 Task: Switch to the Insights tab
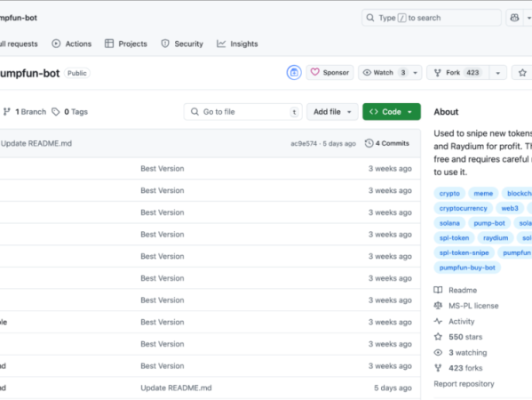[237, 44]
